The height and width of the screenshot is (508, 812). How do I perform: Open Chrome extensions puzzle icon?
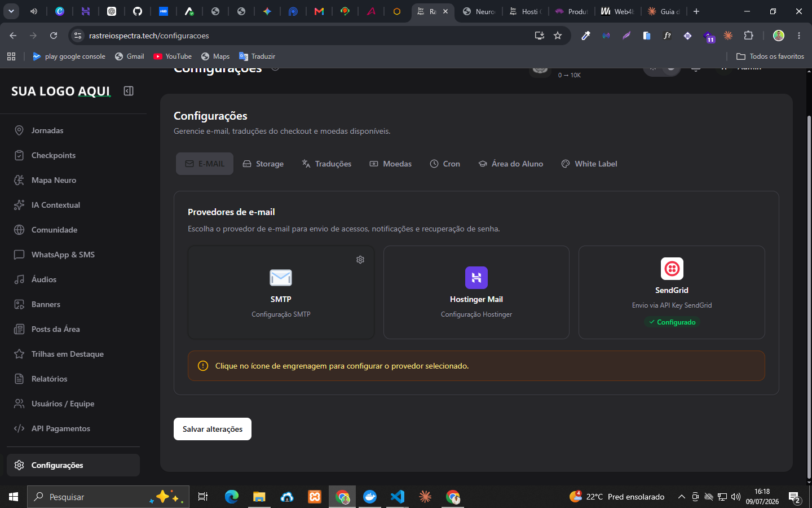tap(748, 36)
